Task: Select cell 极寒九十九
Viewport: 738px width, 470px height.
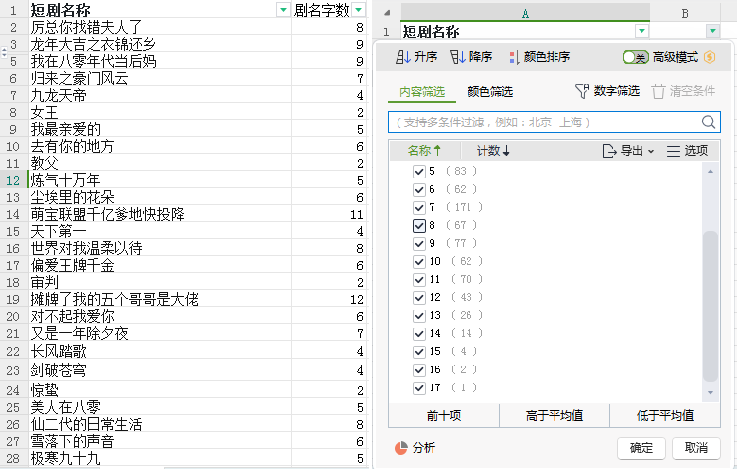Action: point(160,458)
